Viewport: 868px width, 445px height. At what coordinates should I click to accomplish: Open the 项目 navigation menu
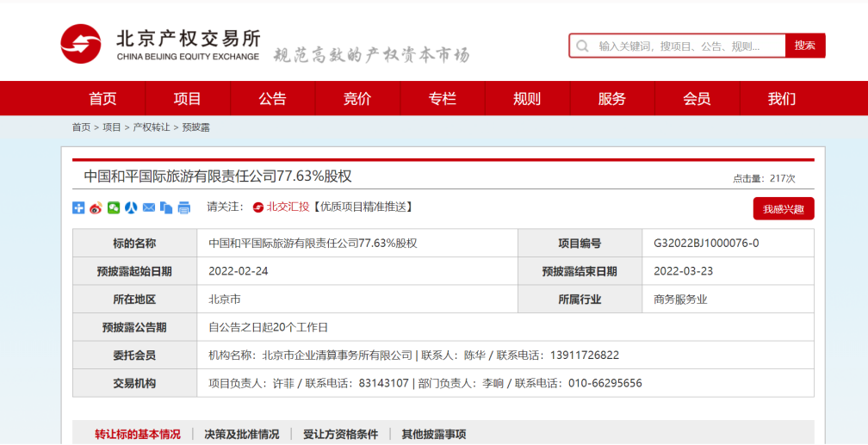(187, 99)
